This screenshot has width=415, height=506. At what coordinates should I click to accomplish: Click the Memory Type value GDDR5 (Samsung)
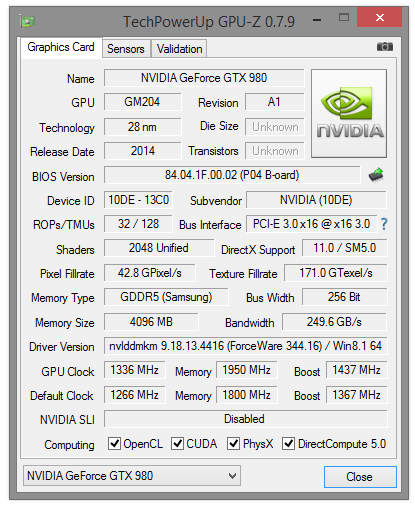pyautogui.click(x=166, y=297)
